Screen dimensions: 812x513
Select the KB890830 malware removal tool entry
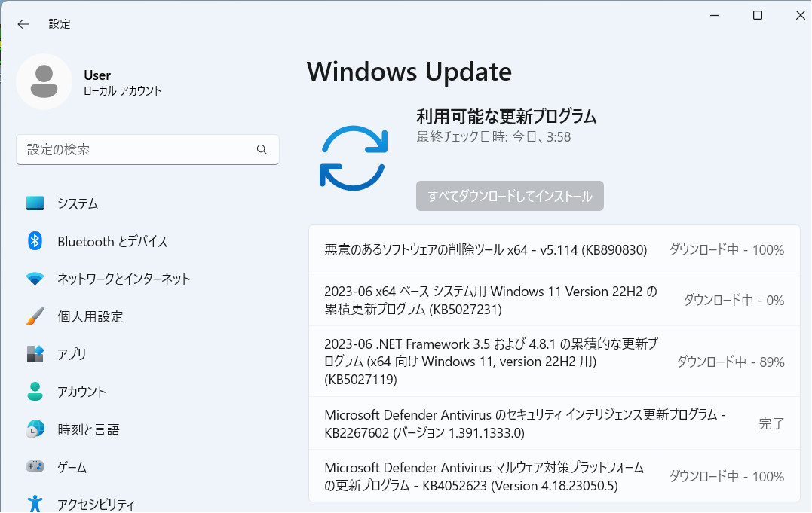[x=554, y=249]
